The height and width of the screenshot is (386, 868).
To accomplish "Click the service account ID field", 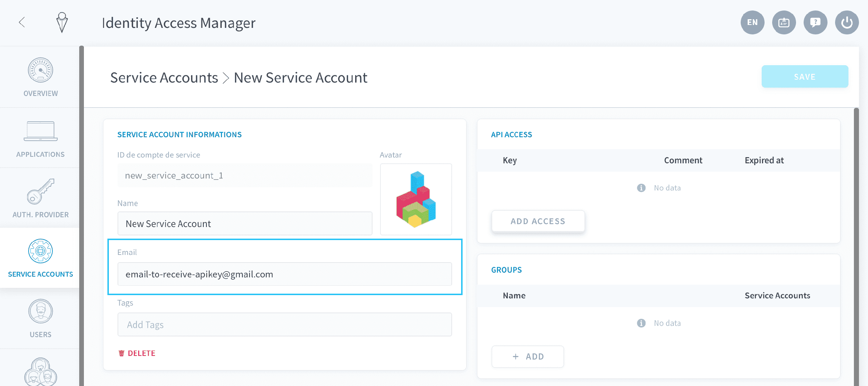I will click(245, 176).
